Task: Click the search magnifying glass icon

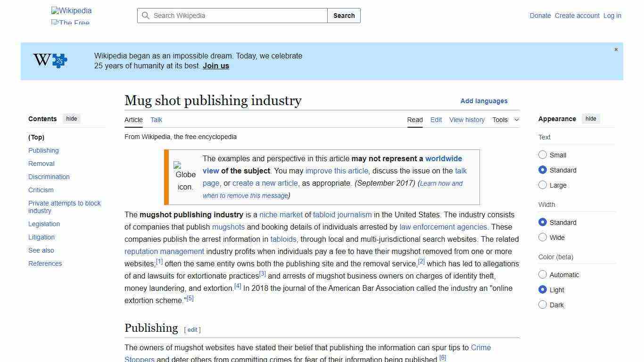Action: click(146, 16)
